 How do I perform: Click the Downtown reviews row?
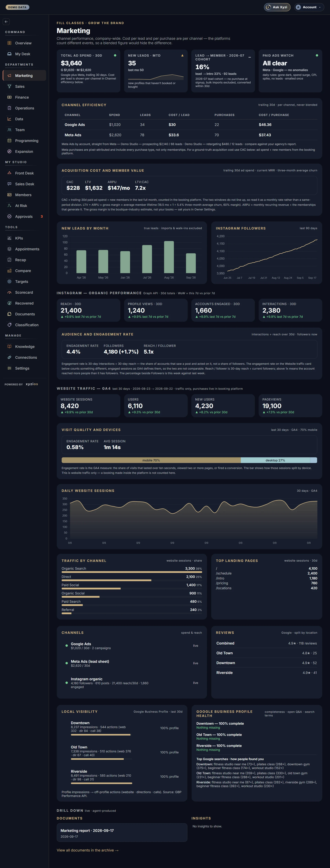(x=266, y=663)
